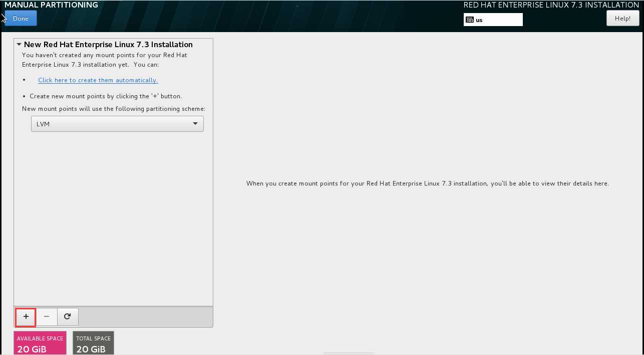Click 'When you create mount points' message
The width and height of the screenshot is (644, 355).
[428, 184]
